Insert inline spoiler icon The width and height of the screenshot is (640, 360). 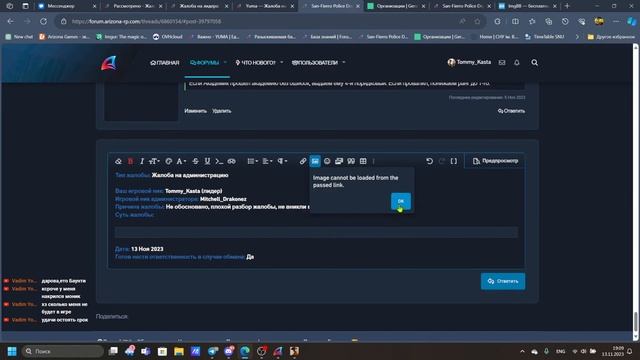(x=231, y=161)
